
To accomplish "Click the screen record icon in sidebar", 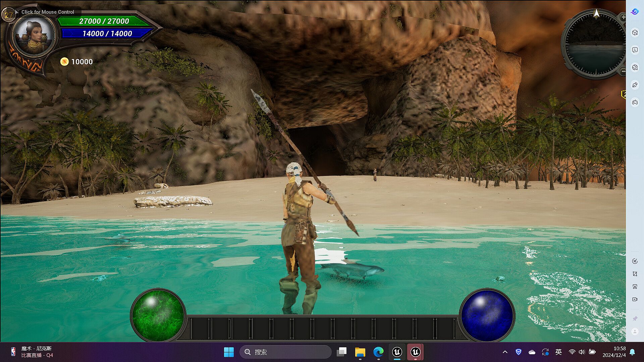I will pyautogui.click(x=635, y=299).
